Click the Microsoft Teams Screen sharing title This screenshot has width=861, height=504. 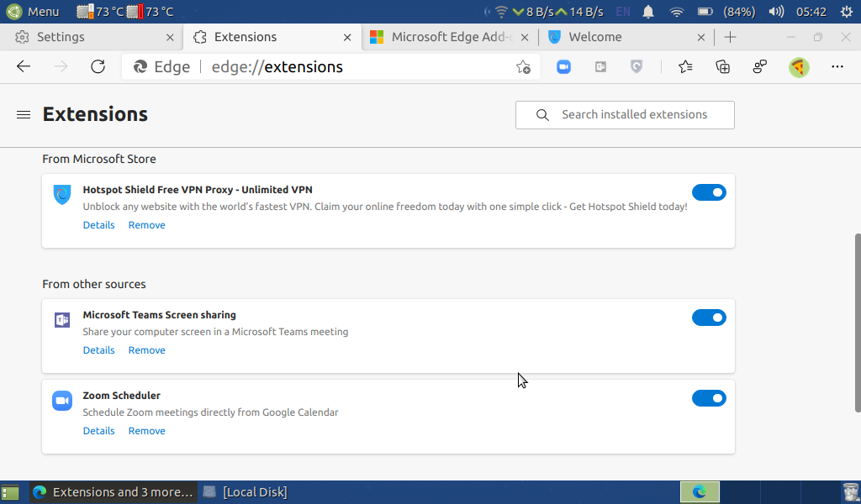point(159,315)
